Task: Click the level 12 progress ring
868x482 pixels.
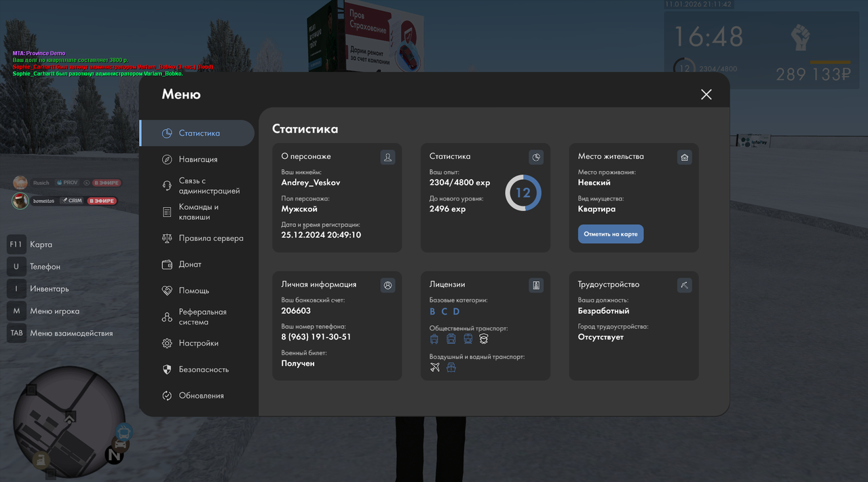Action: 523,193
